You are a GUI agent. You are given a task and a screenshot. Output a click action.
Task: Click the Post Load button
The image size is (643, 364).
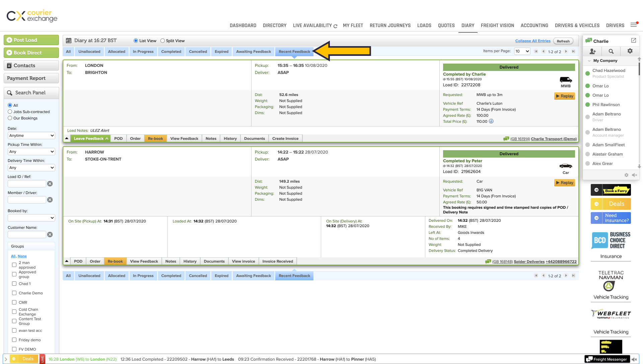tap(31, 40)
